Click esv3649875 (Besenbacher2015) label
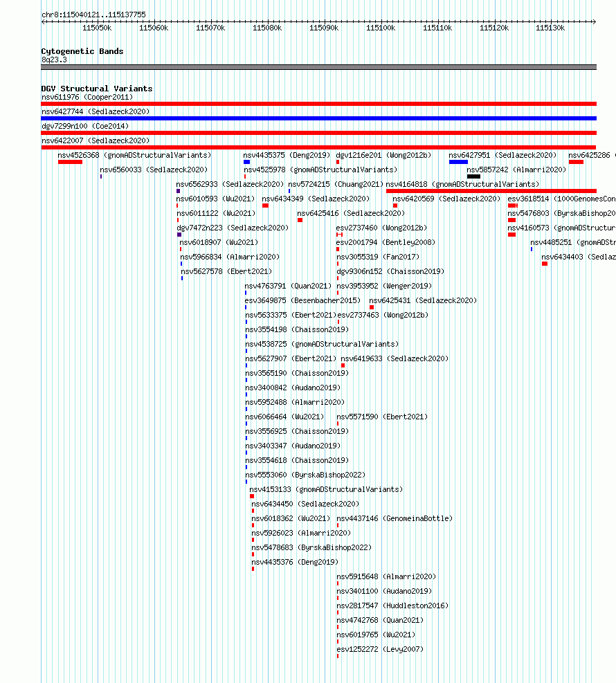Viewport: 616px width, 683px height. (x=302, y=300)
